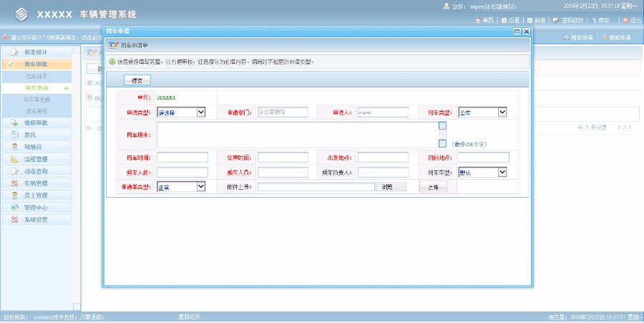Click the 驾驶员 person icon in sidebar
The image size is (644, 323).
(15, 147)
